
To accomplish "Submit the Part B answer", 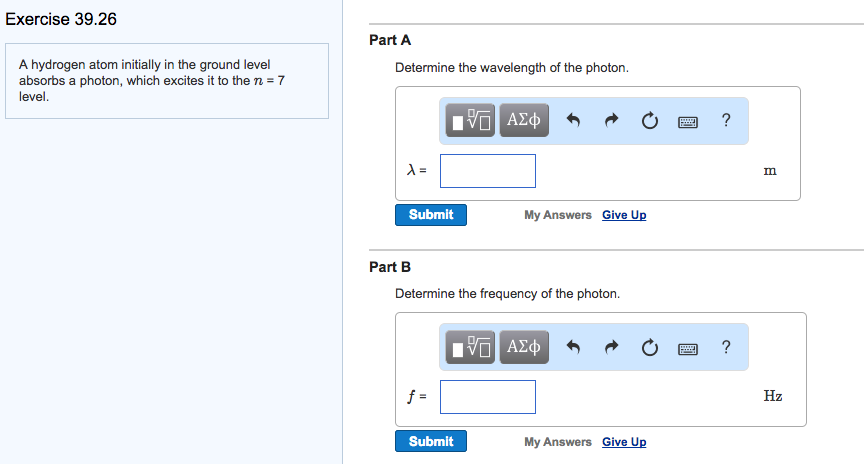I will [x=431, y=441].
